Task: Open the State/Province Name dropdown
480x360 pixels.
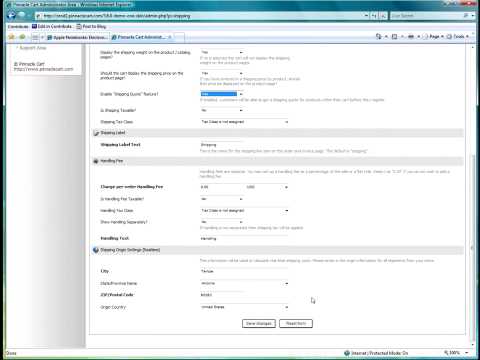Action: click(x=244, y=283)
